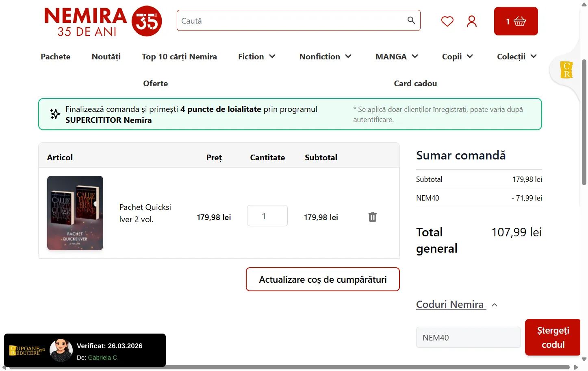Delete Pachet Quicksilver with trash icon
The height and width of the screenshot is (371, 588).
372,217
